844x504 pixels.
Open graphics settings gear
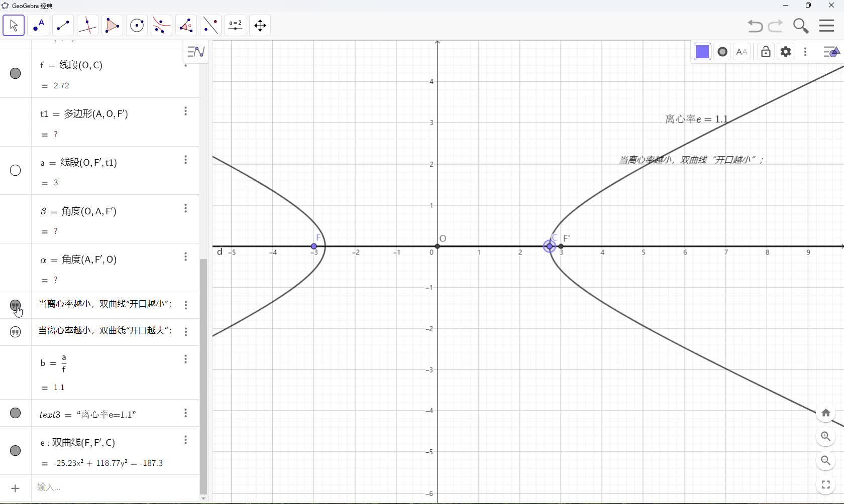coord(786,52)
